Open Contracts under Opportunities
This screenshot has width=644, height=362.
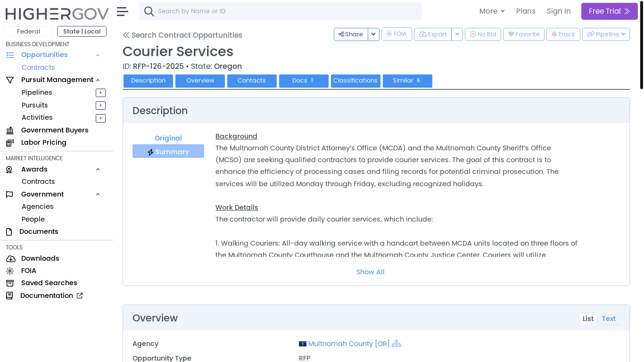pos(38,67)
